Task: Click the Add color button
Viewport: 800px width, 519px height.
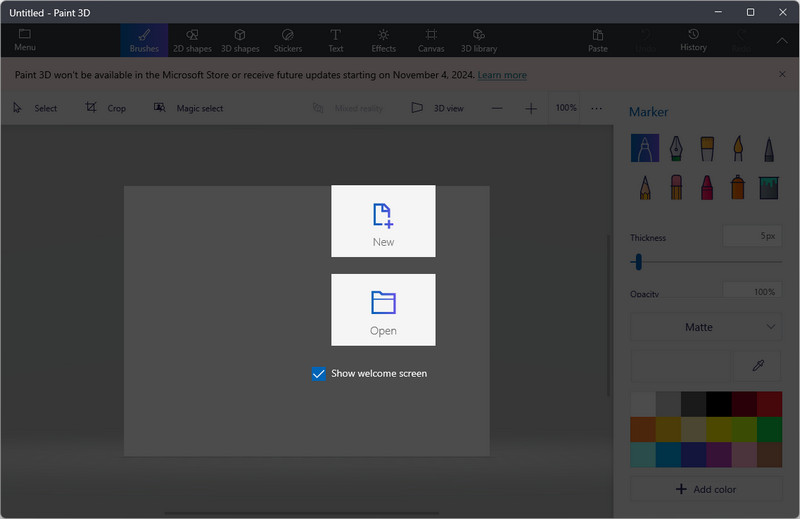Action: coord(706,489)
